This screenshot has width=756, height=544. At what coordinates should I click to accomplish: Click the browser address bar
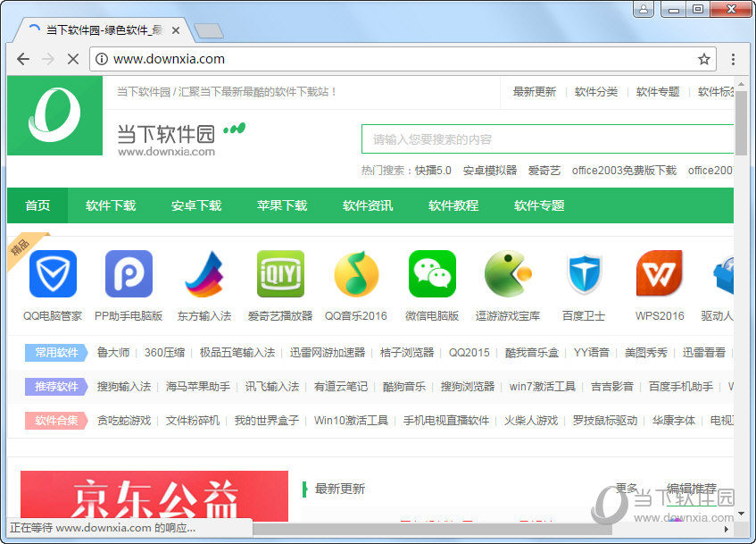[403, 59]
